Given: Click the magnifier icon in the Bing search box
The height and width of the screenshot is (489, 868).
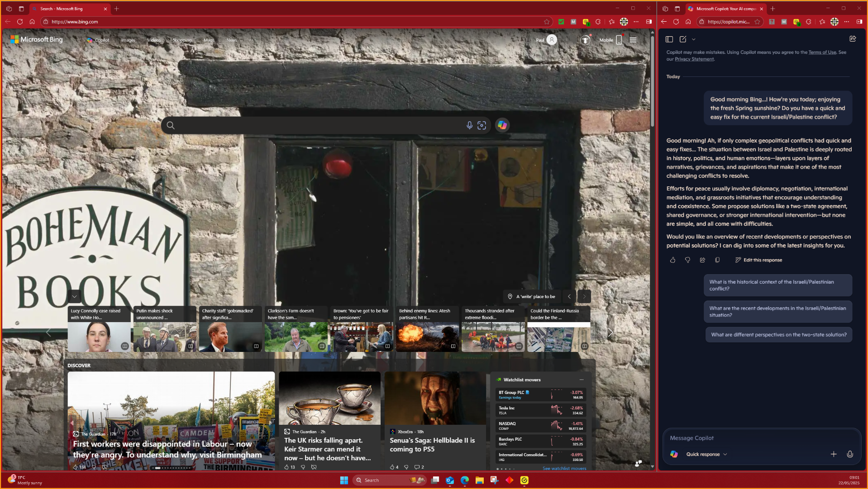Looking at the screenshot, I should (x=170, y=125).
